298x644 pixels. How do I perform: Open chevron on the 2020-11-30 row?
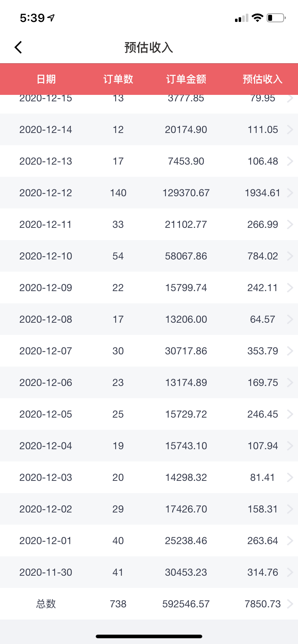(290, 572)
